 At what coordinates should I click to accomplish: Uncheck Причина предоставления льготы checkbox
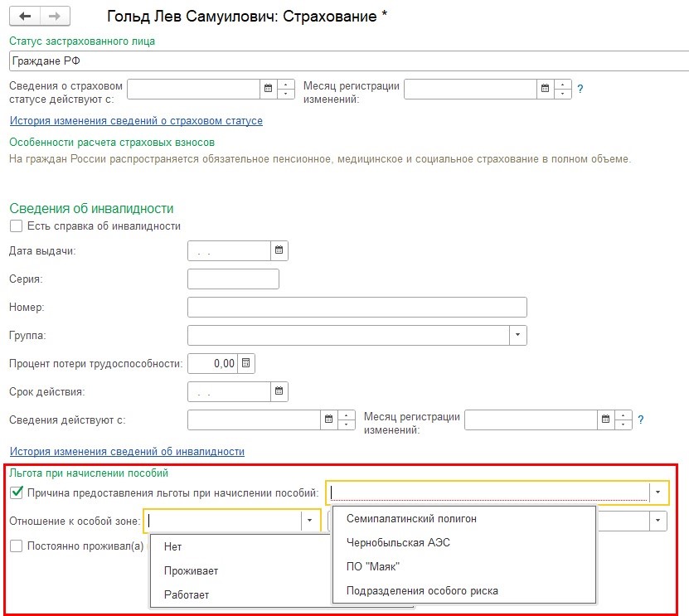pos(16,493)
